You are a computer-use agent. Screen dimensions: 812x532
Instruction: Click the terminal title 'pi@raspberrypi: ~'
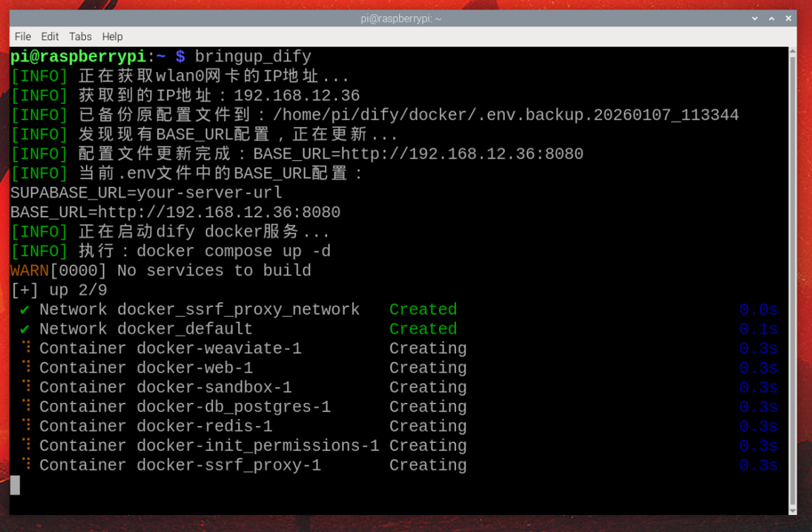[x=401, y=19]
